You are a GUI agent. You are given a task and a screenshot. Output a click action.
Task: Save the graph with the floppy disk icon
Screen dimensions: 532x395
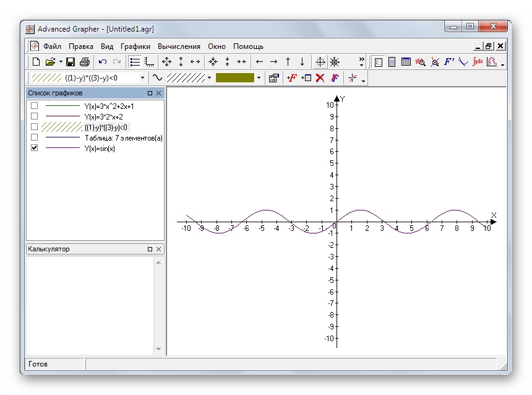[x=71, y=62]
